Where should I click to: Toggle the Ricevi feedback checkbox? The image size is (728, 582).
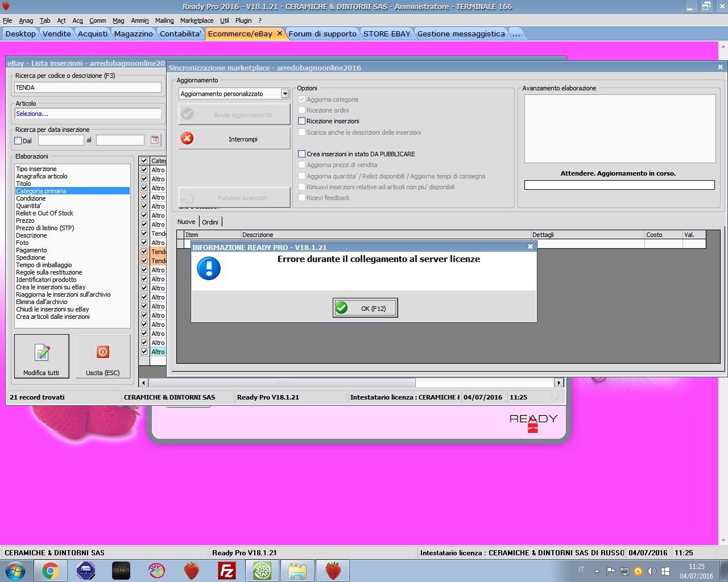[302, 198]
